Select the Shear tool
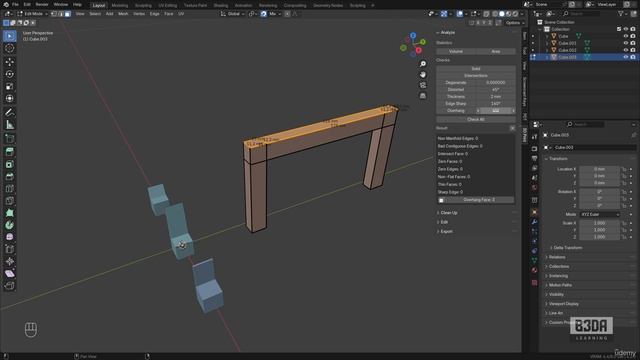The height and width of the screenshot is (360, 640). tap(9, 273)
